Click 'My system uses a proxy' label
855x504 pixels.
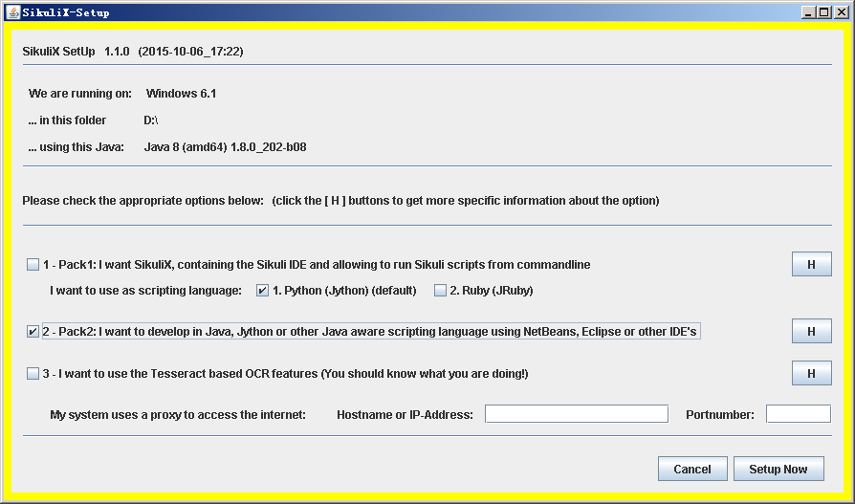pyautogui.click(x=178, y=414)
